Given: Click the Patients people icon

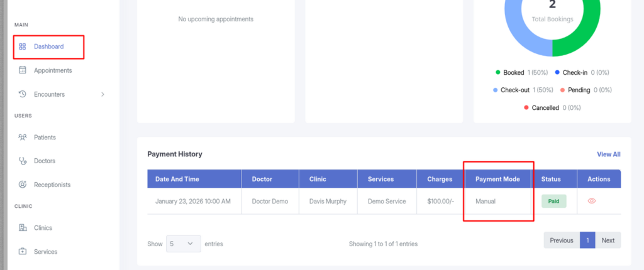Looking at the screenshot, I should (x=23, y=137).
